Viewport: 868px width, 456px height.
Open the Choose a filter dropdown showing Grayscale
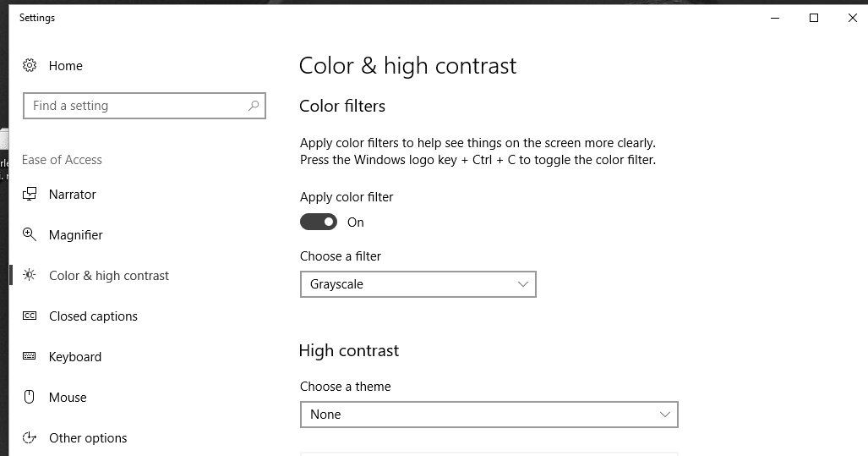pyautogui.click(x=418, y=284)
